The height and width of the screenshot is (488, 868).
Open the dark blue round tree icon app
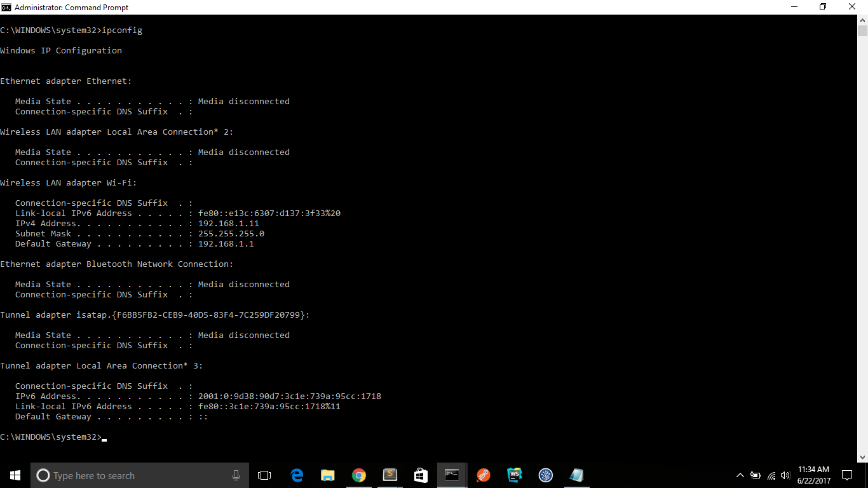click(x=545, y=475)
